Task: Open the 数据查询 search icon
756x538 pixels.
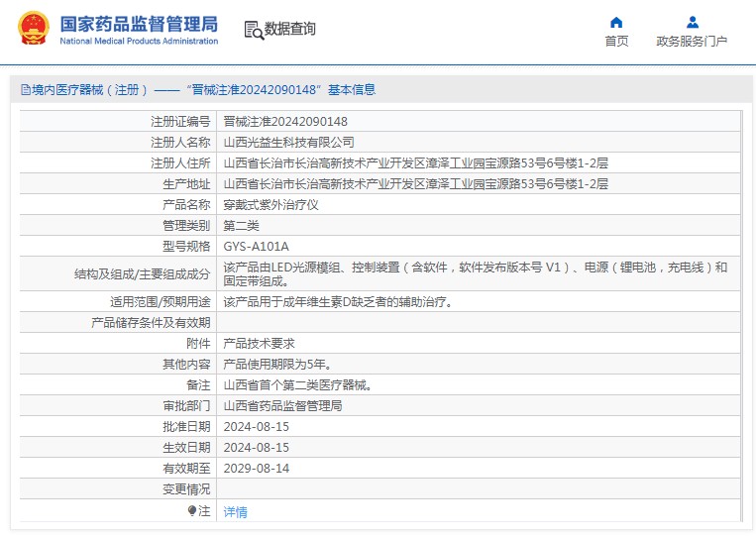Action: click(254, 30)
